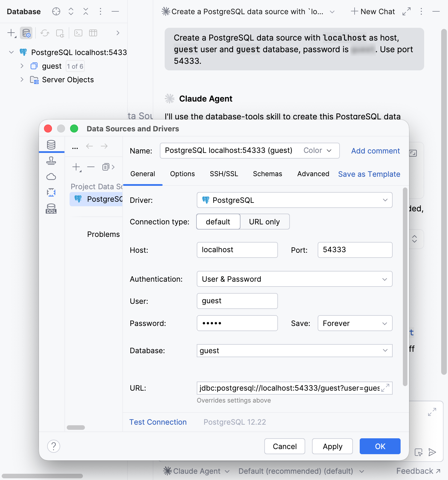Click Save as Template link
The image size is (448, 480).
[x=369, y=174]
